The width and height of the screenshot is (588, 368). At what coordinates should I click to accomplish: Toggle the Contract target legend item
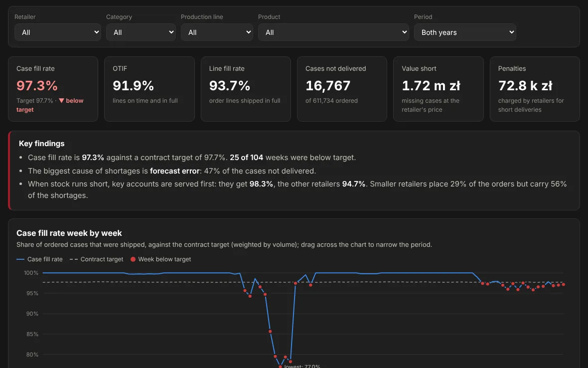[x=96, y=259]
